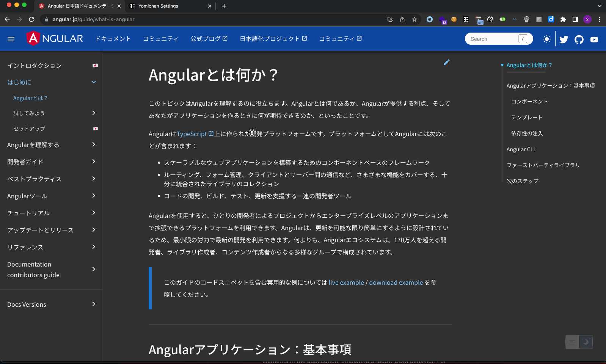Screen dimensions: 606x364
Task: Collapse the はじめに section
Action: (94, 82)
